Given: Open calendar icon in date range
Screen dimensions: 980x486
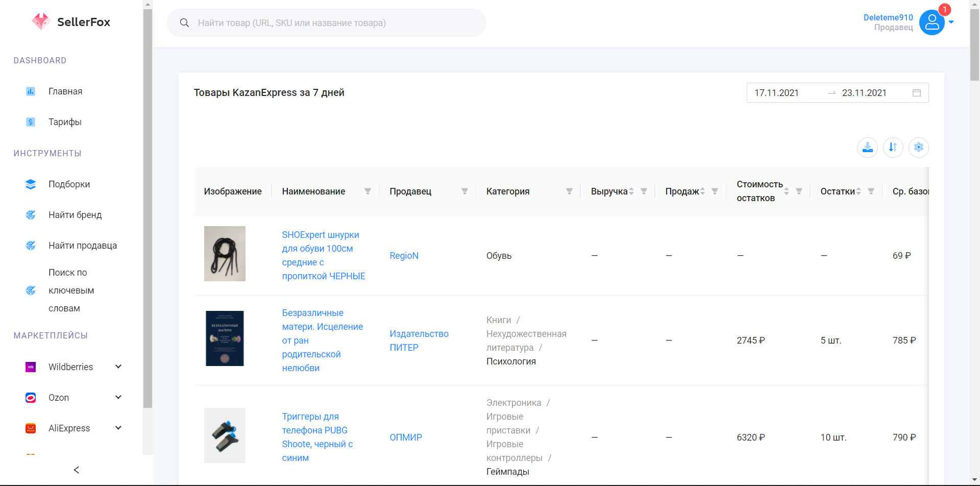Looking at the screenshot, I should pyautogui.click(x=917, y=93).
